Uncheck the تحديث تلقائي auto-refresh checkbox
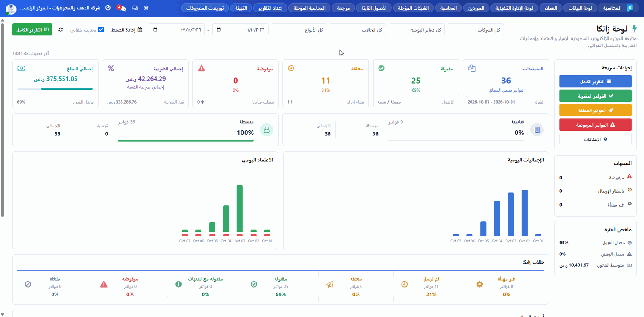The width and height of the screenshot is (644, 317). point(101,30)
